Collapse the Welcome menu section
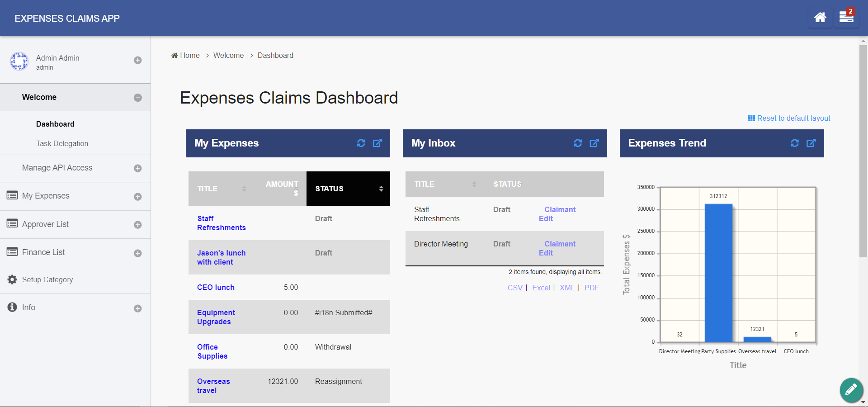Viewport: 868px width, 407px height. pyautogui.click(x=138, y=98)
